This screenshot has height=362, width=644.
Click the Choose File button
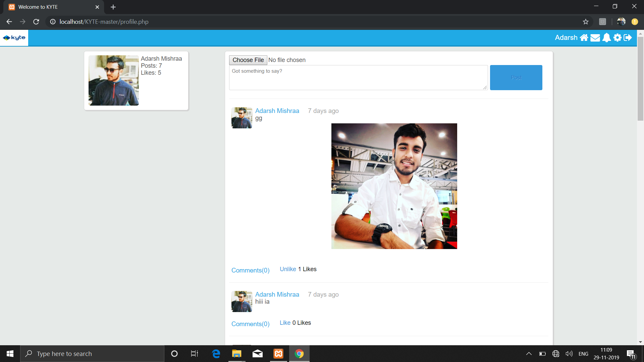point(248,60)
